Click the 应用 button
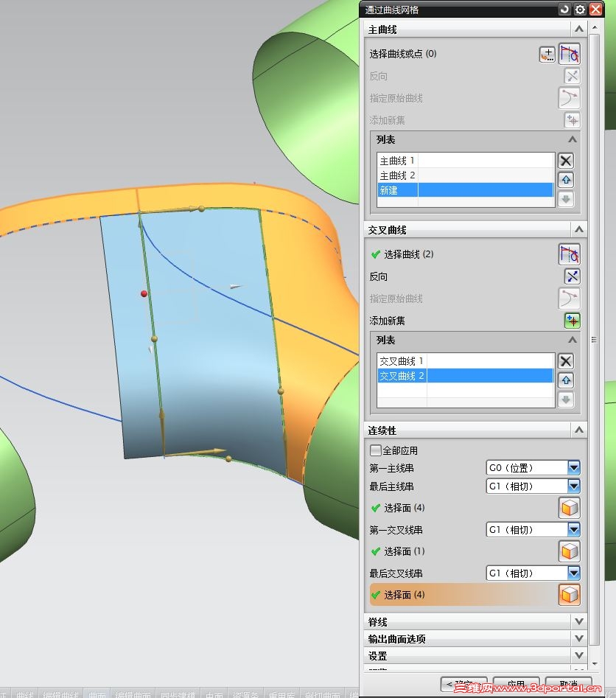Screen dimensions: 616x698 [x=517, y=685]
